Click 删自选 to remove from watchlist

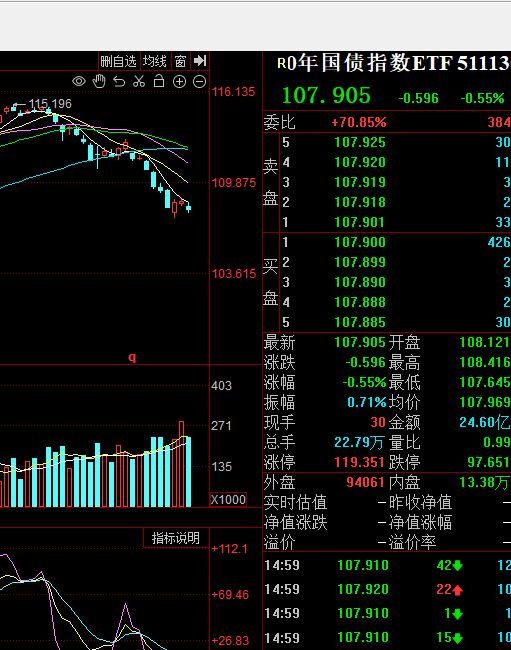(x=119, y=61)
